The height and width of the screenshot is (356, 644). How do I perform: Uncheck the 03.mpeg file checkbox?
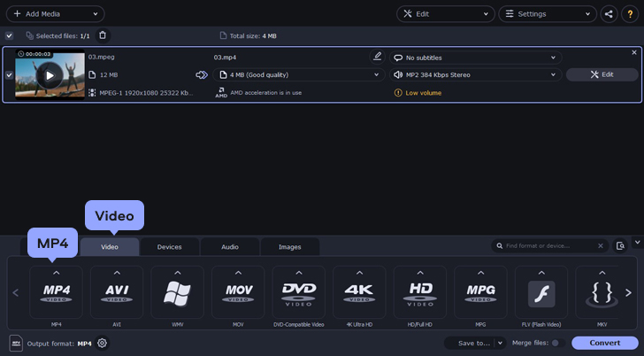pyautogui.click(x=9, y=75)
